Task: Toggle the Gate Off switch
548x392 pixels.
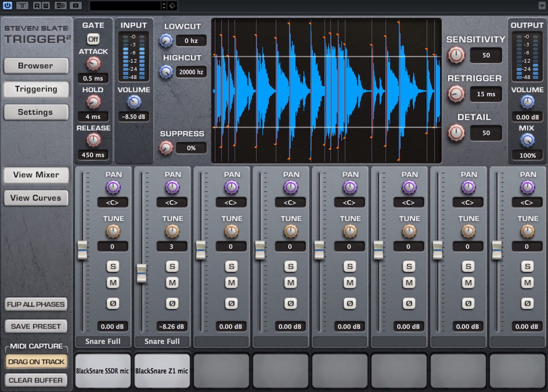Action: tap(93, 39)
